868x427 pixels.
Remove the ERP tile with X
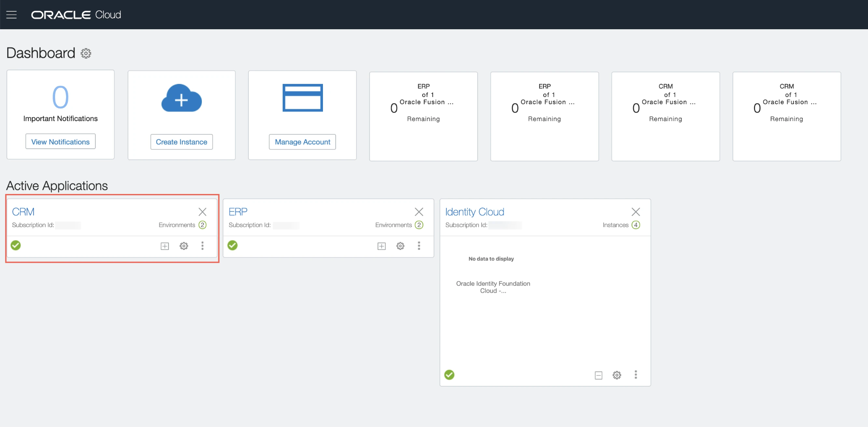[x=419, y=212]
